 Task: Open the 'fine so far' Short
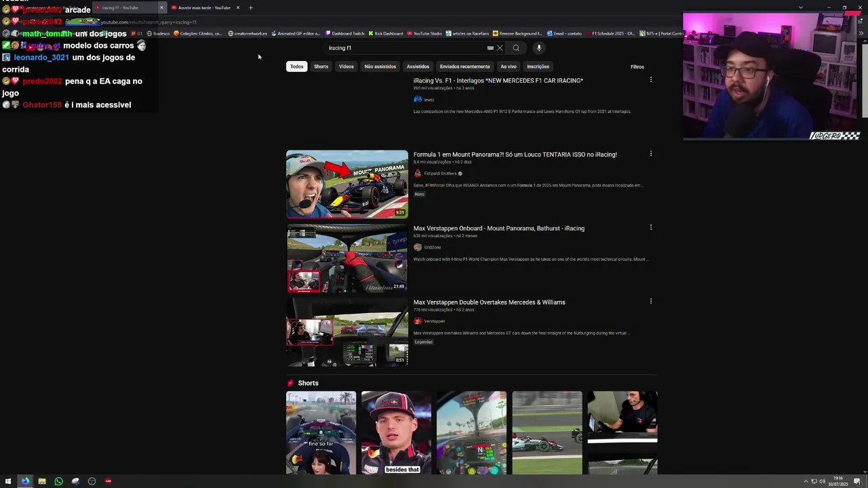(321, 432)
